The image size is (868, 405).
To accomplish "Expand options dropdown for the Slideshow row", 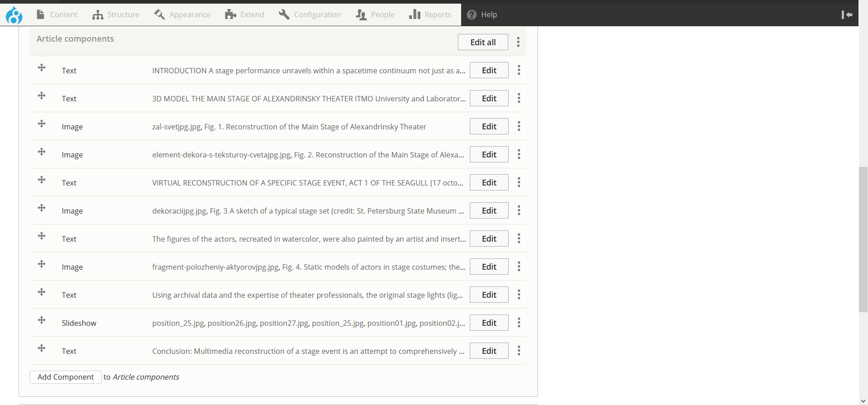I will point(519,323).
